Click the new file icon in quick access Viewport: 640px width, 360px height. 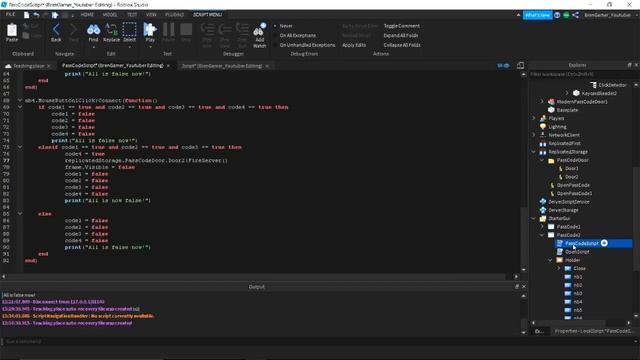click(x=26, y=15)
